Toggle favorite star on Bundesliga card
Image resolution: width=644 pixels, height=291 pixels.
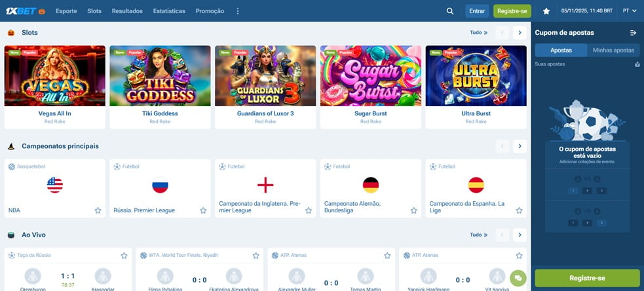(413, 210)
